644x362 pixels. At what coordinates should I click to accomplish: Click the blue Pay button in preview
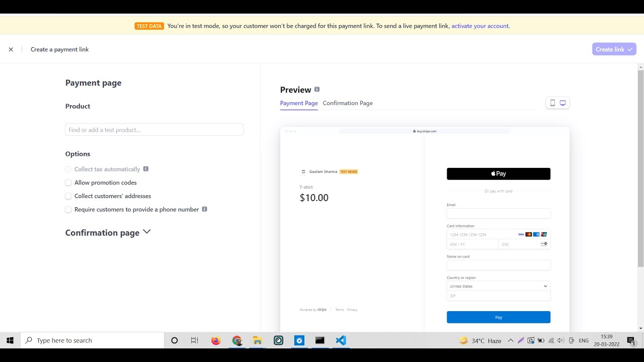click(x=498, y=317)
